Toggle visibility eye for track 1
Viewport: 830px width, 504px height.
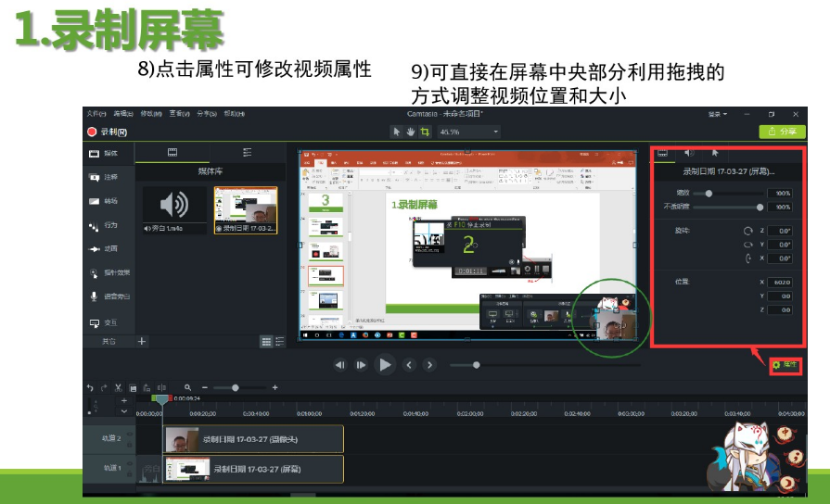(129, 464)
